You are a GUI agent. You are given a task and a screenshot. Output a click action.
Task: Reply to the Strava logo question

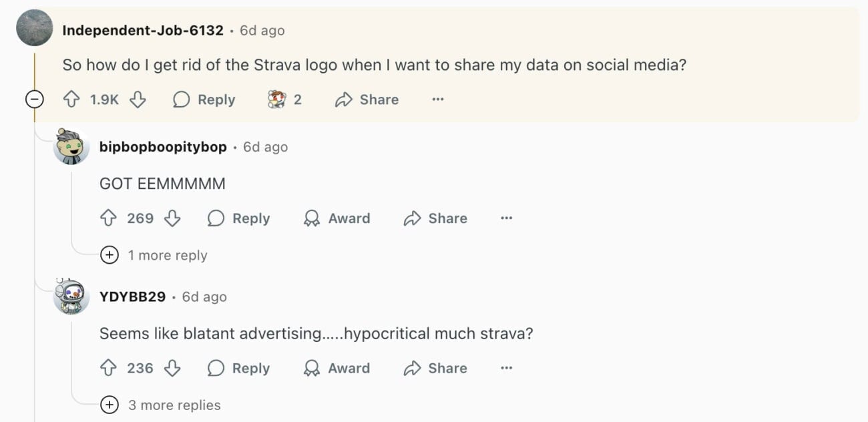(203, 99)
